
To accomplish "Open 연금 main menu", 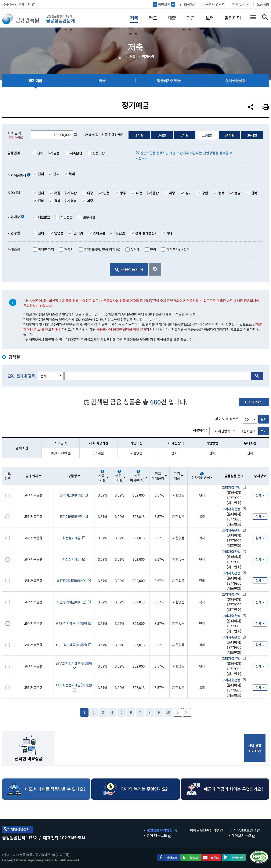I will (x=191, y=18).
